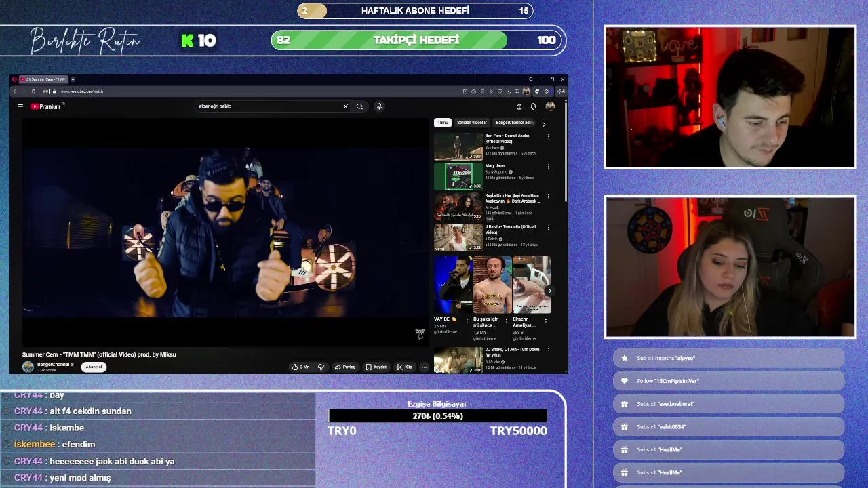This screenshot has height=488, width=868.
Task: Click the Paylaş share button
Action: pyautogui.click(x=346, y=367)
